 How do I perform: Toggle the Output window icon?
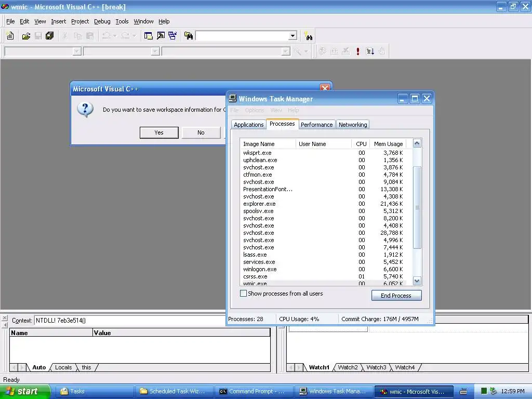coord(161,36)
